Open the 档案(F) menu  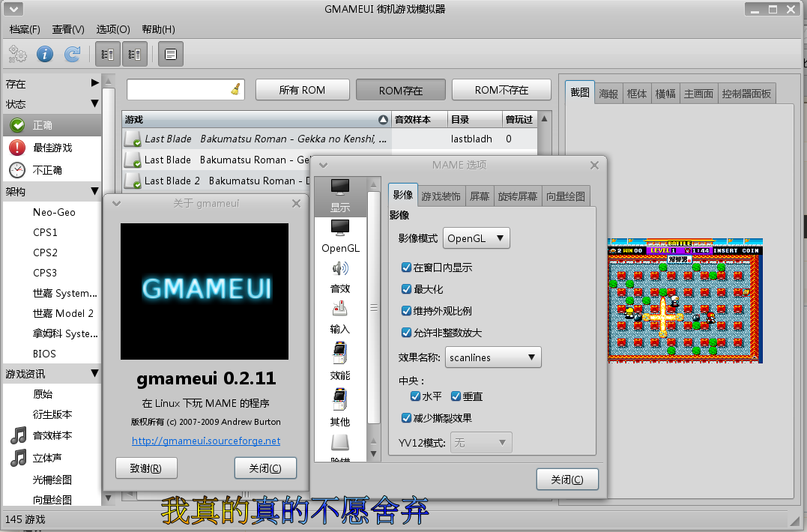25,29
